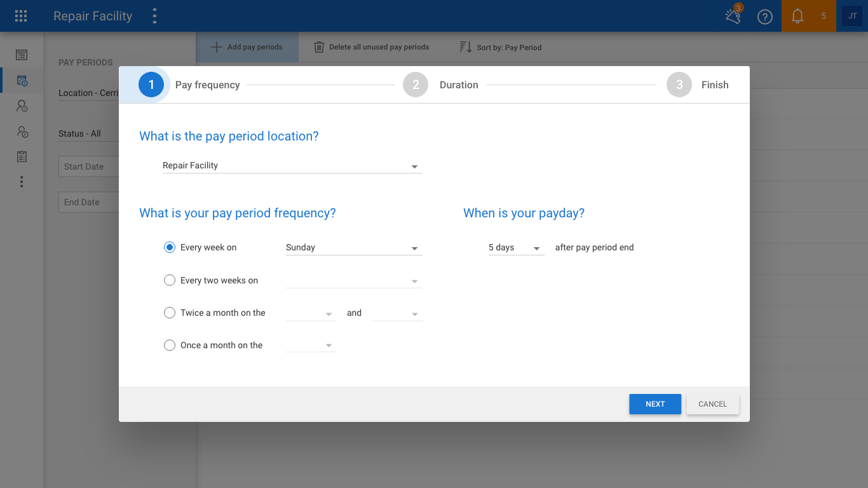This screenshot has width=868, height=488.
Task: Jump to step 3 Finish
Action: (698, 85)
